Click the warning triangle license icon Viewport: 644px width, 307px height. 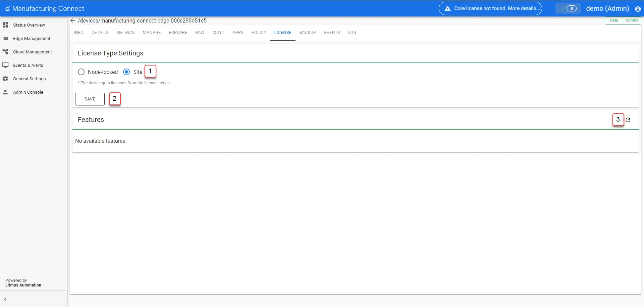tap(447, 8)
